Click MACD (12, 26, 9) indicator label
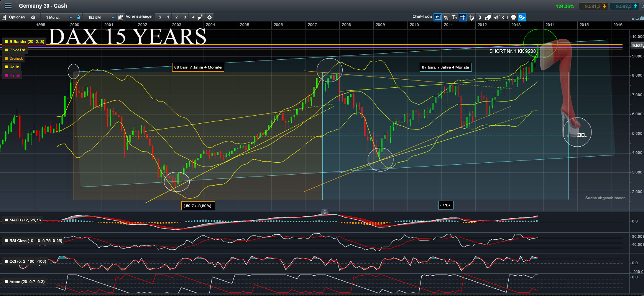 coord(23,220)
